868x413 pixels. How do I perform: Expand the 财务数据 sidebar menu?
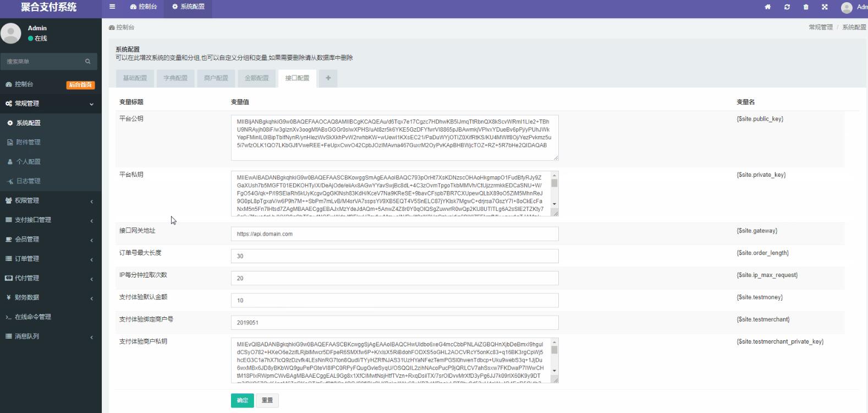pos(51,297)
